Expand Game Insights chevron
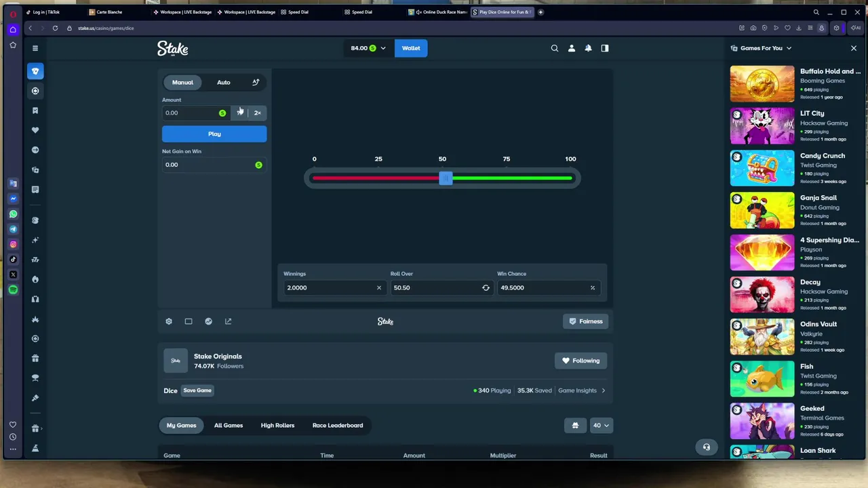This screenshot has width=868, height=488. (x=604, y=390)
